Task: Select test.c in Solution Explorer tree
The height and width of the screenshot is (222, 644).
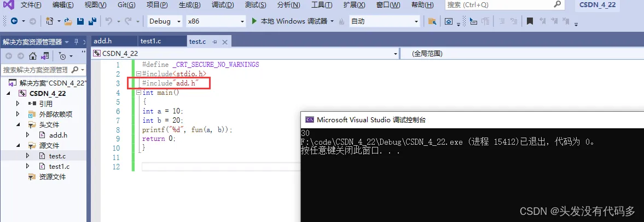Action: click(57, 156)
